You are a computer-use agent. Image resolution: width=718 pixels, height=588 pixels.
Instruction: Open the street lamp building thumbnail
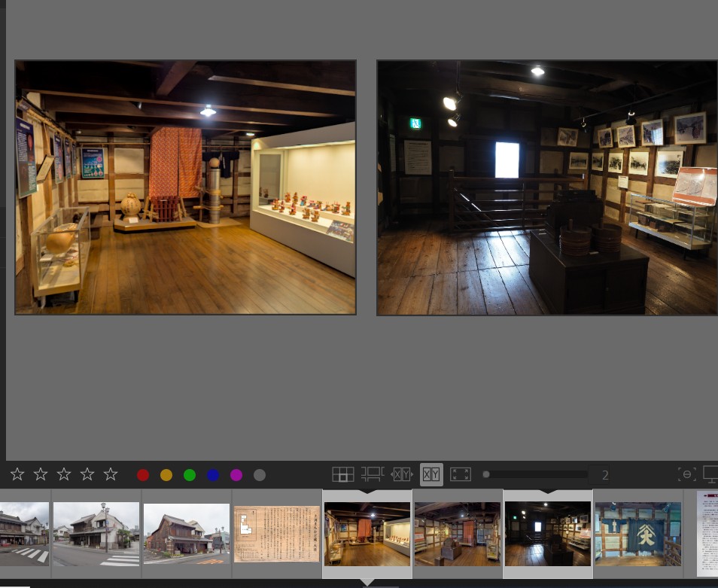[x=96, y=534]
